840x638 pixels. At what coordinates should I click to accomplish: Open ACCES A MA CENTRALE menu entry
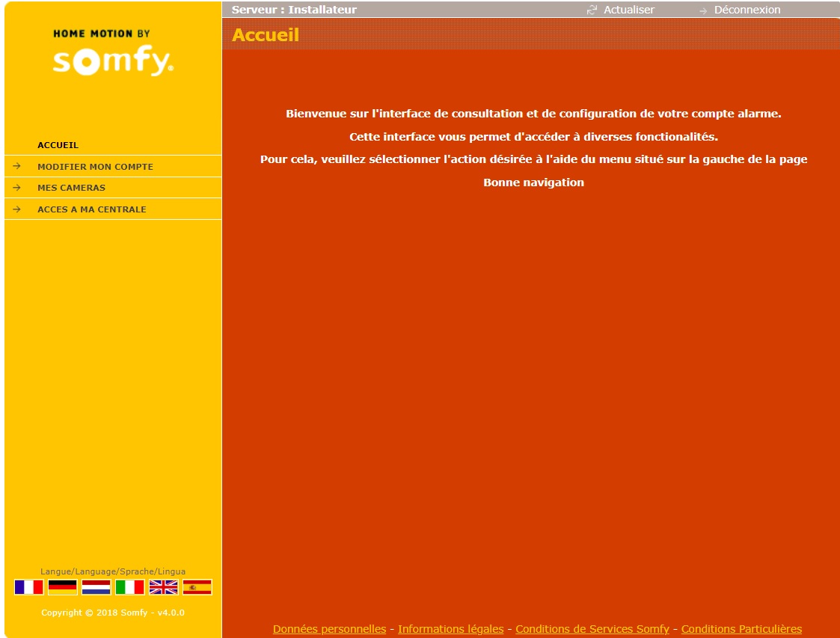[91, 209]
